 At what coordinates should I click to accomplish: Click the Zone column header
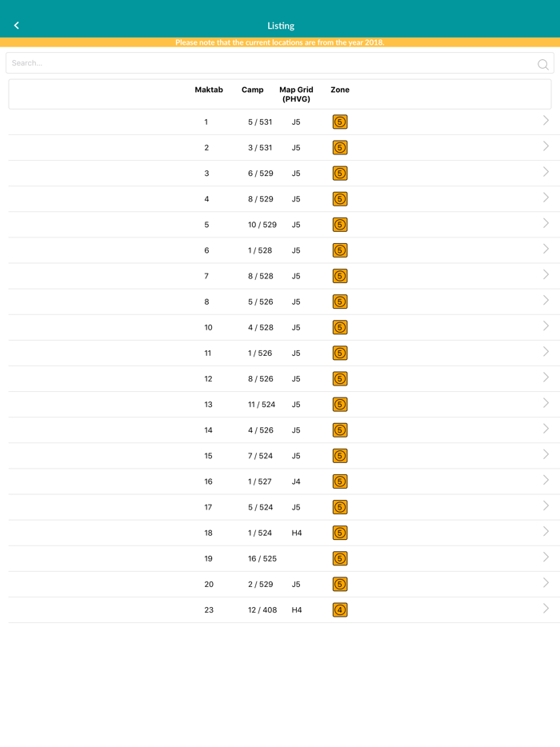coord(340,90)
